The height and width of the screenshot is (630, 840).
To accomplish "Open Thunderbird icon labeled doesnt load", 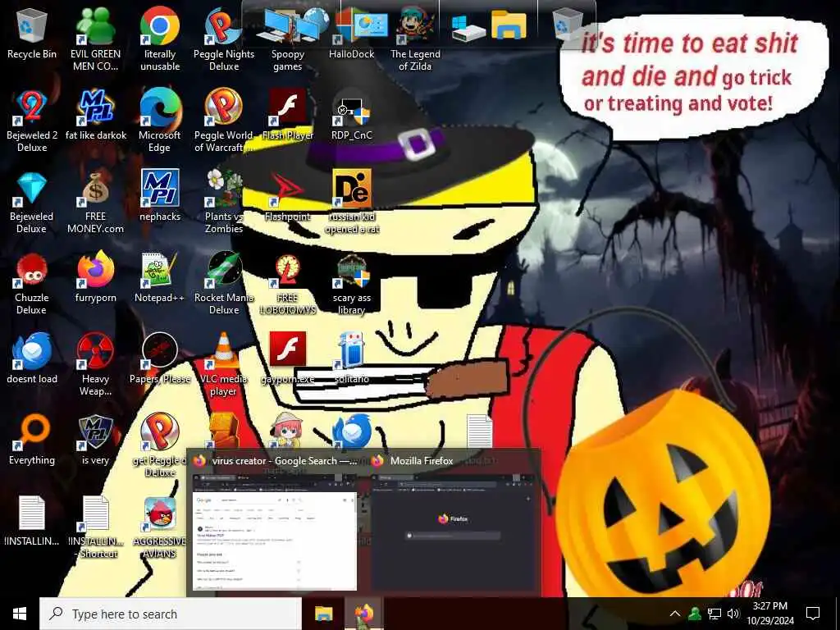I will 32,359.
